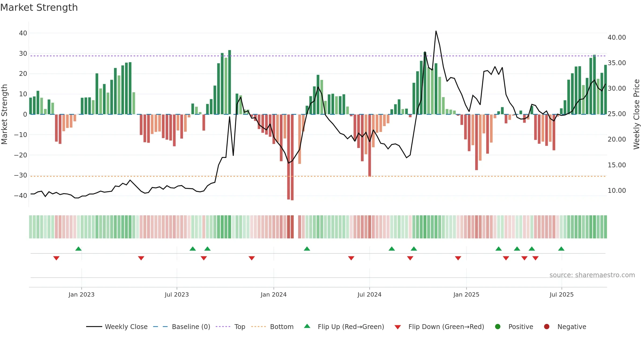Click the dark red heatmap cell in early 2024
This screenshot has width=644, height=362.
[x=292, y=227]
